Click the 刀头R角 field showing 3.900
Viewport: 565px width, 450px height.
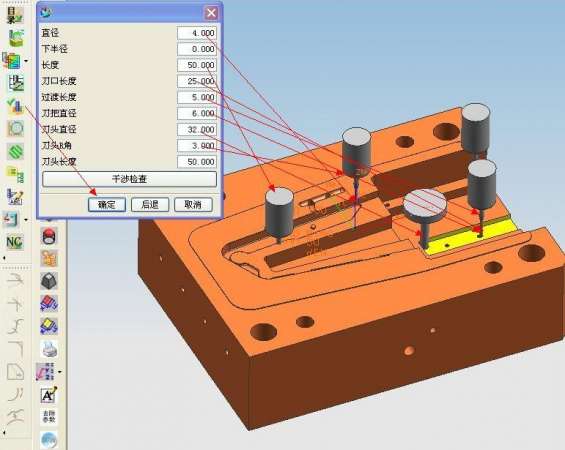point(197,146)
